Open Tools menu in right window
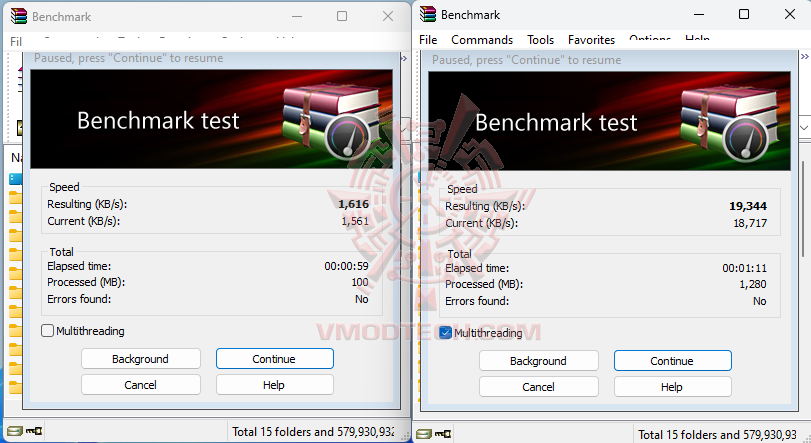The image size is (811, 443). tap(540, 40)
